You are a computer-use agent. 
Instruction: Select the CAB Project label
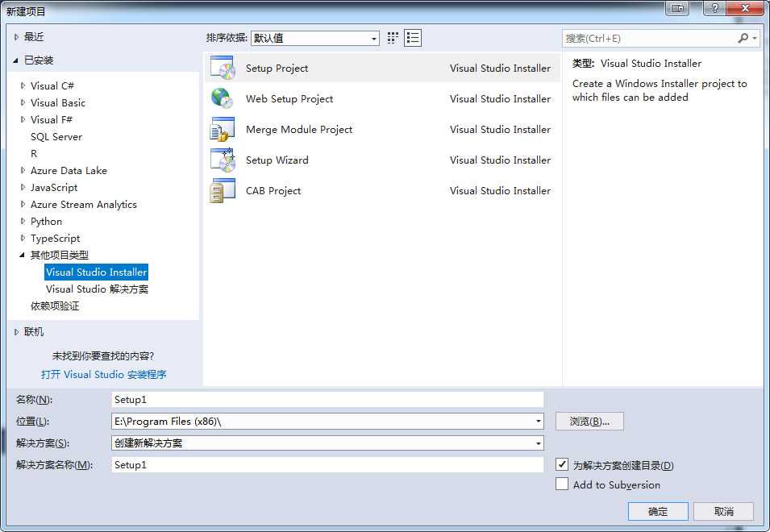tap(273, 190)
